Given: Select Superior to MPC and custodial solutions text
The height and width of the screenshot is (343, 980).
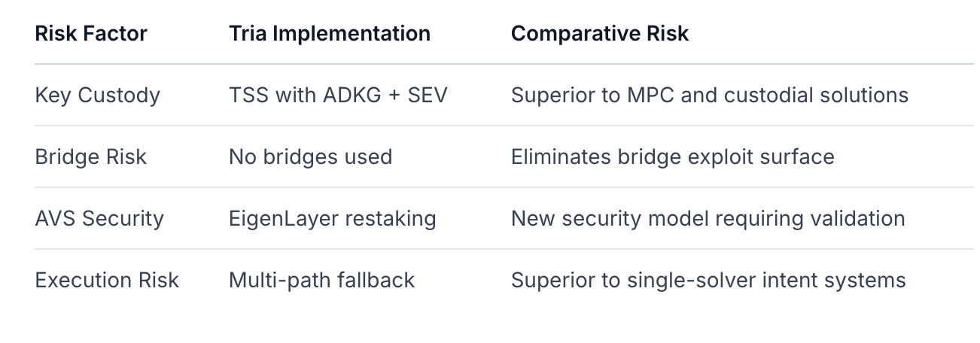Looking at the screenshot, I should tap(709, 96).
